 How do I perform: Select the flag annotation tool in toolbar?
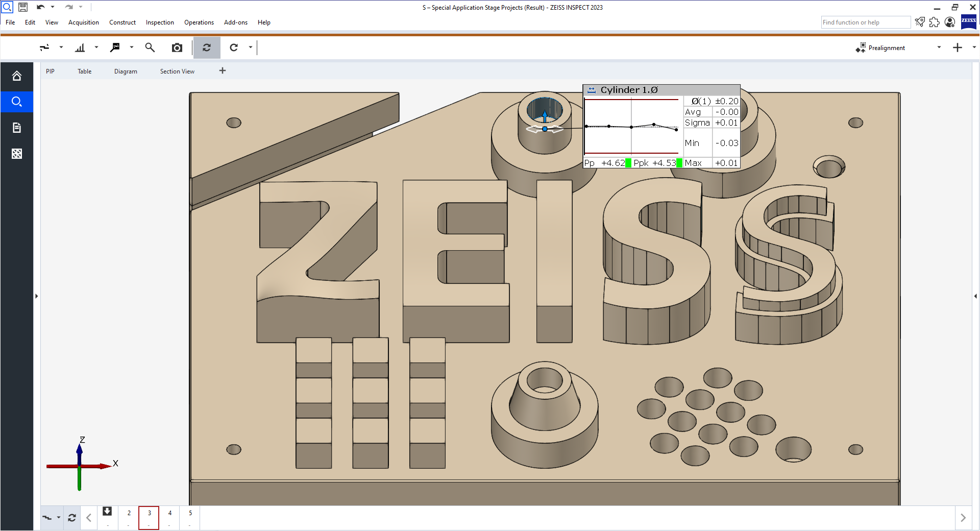(x=115, y=47)
